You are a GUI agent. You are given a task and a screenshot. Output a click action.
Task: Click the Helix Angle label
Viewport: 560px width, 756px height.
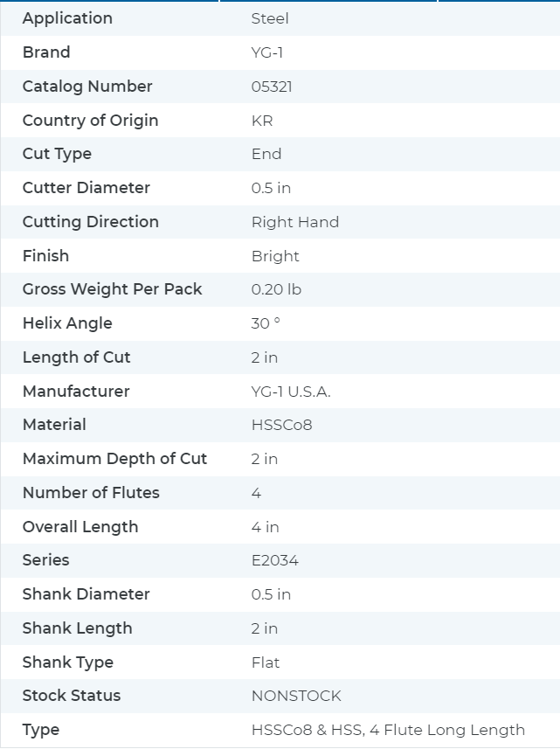[x=67, y=323]
